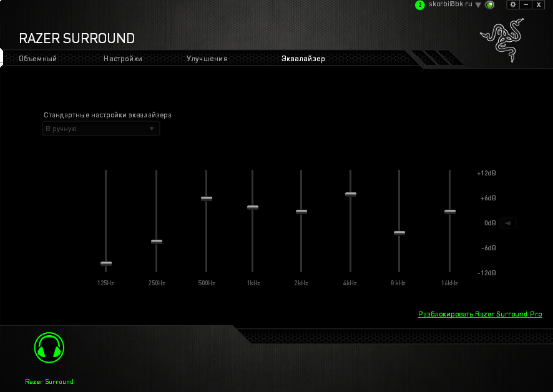Click the 16kHz slider handle

pos(449,212)
